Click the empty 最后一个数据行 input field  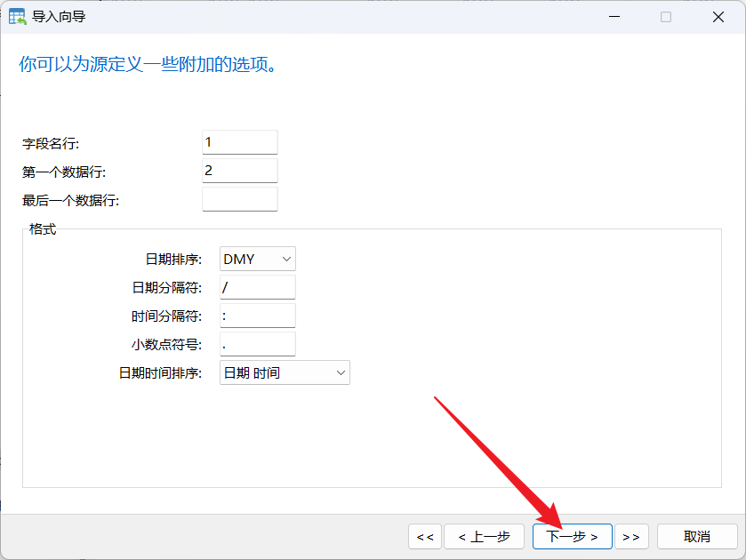pos(239,198)
